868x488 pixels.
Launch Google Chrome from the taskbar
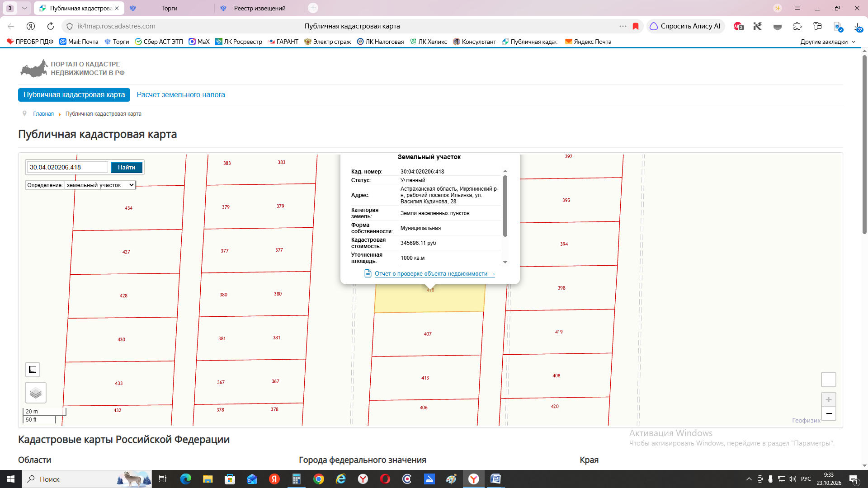(319, 479)
